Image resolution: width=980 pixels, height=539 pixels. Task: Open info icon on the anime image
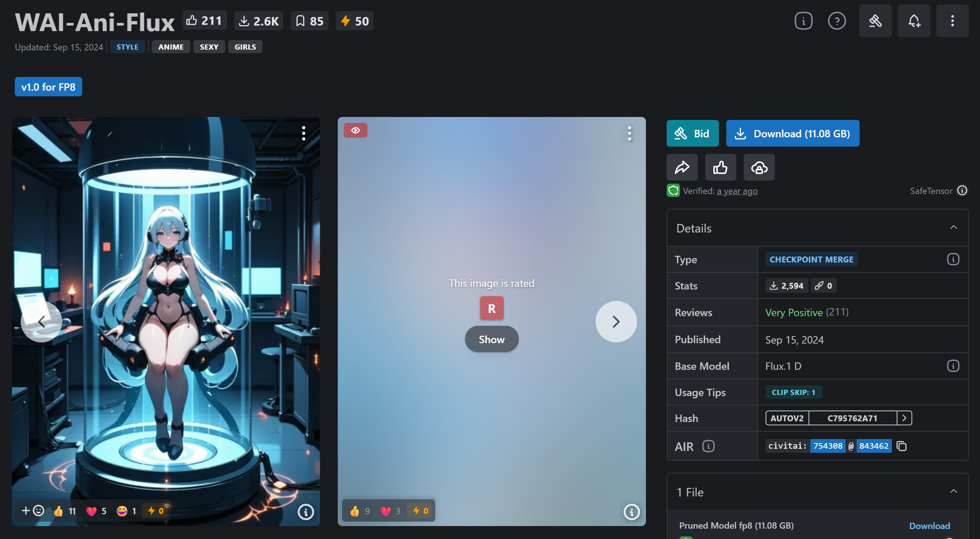pos(306,512)
